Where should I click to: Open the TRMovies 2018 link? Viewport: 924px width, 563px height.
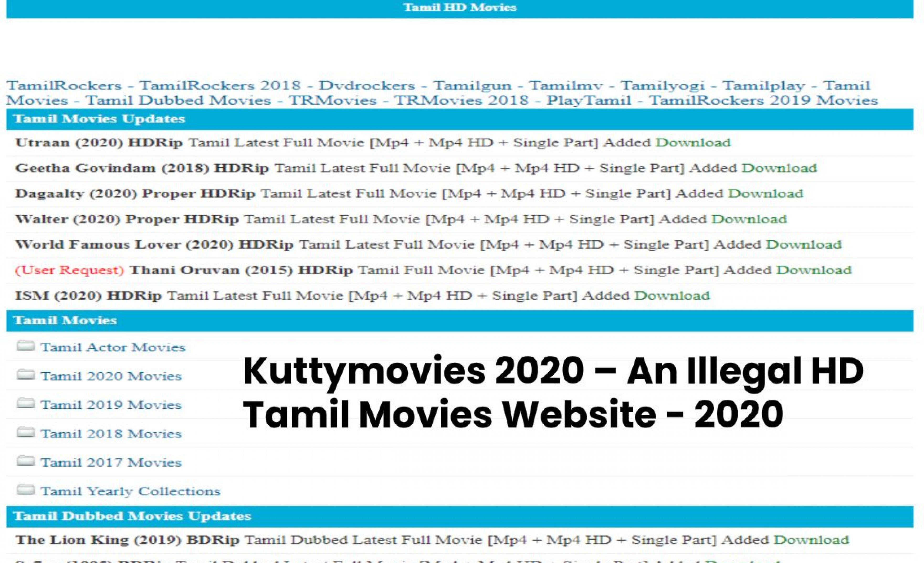point(461,101)
